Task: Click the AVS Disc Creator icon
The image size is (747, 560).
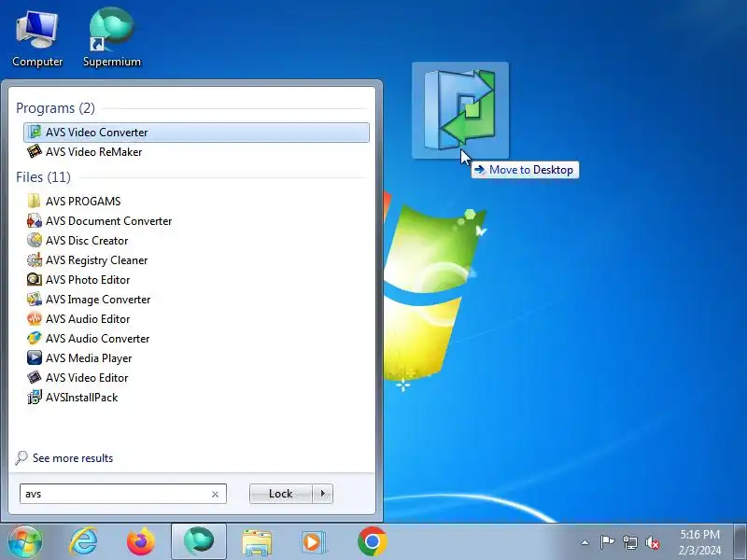Action: point(35,240)
